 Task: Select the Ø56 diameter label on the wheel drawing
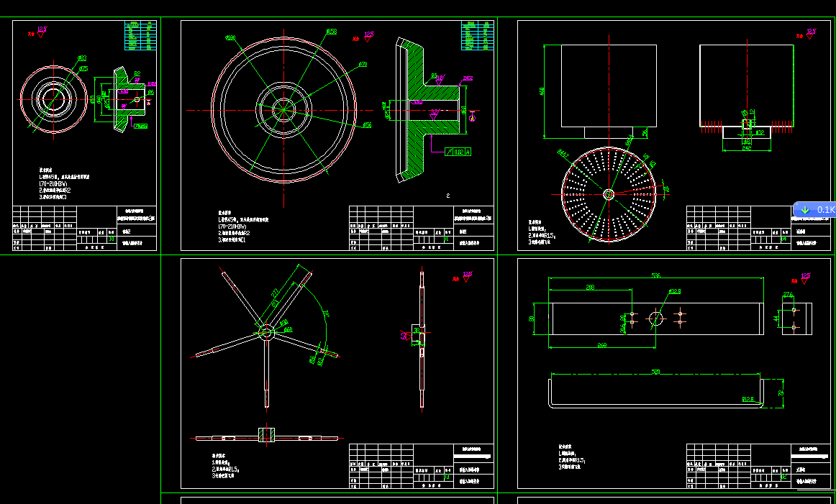[367, 125]
